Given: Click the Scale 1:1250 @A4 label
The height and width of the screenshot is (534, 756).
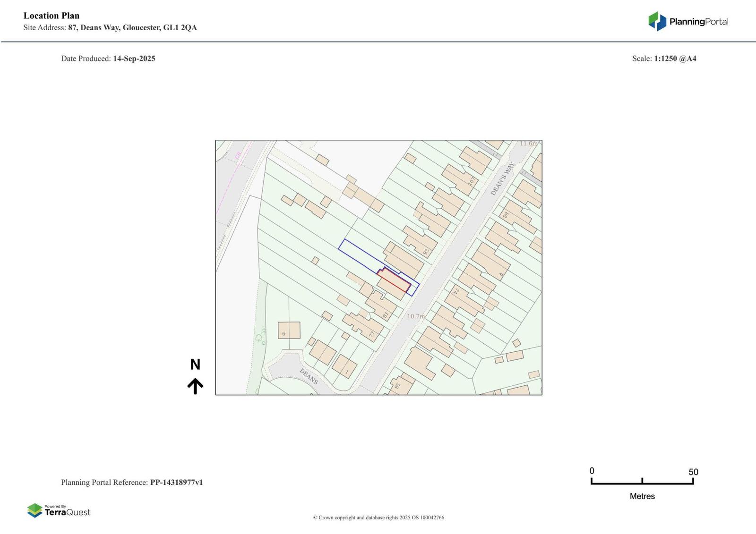Looking at the screenshot, I should click(x=664, y=59).
